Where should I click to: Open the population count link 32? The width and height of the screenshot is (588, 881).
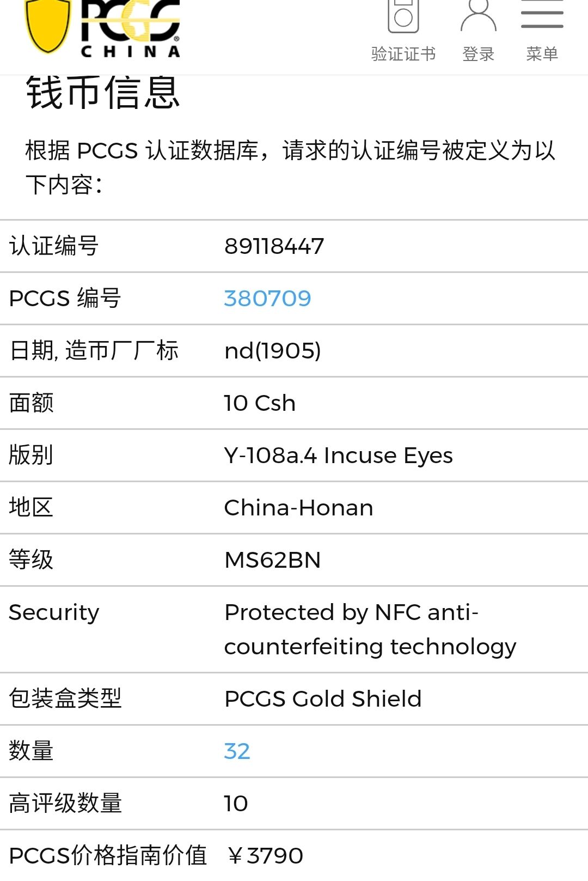coord(237,751)
